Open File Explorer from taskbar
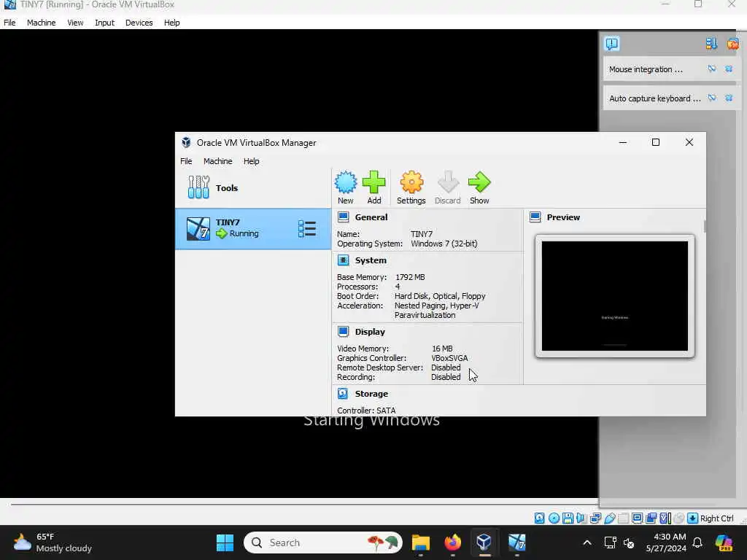This screenshot has height=560, width=747. 421,542
